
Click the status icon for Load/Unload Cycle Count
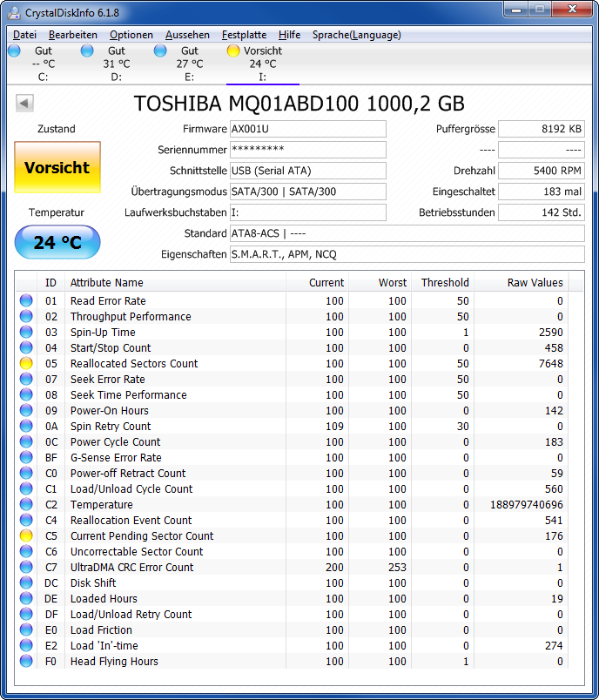(x=26, y=488)
